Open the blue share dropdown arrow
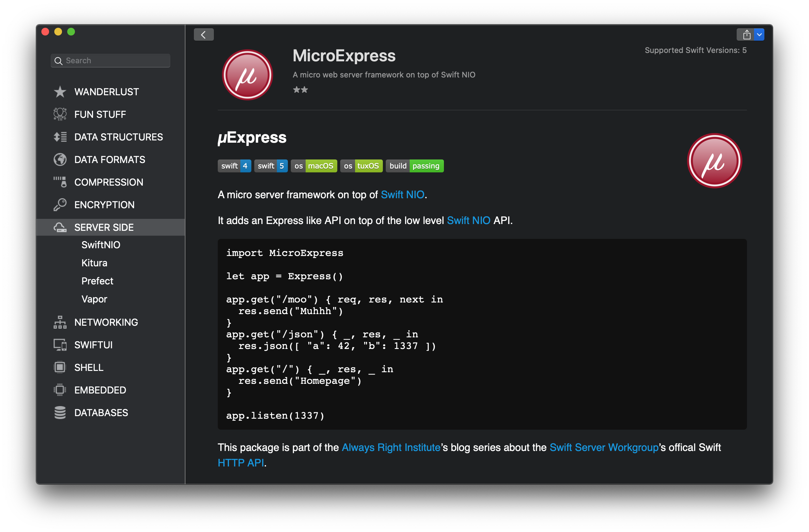This screenshot has width=809, height=532. click(x=759, y=35)
